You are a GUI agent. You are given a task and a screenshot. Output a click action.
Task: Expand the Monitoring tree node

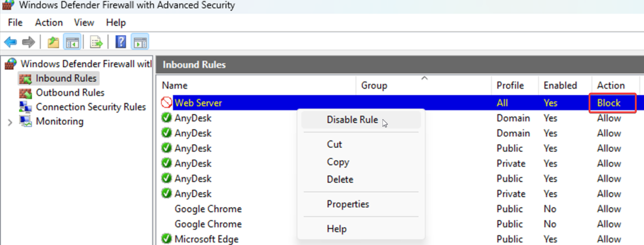pyautogui.click(x=10, y=122)
